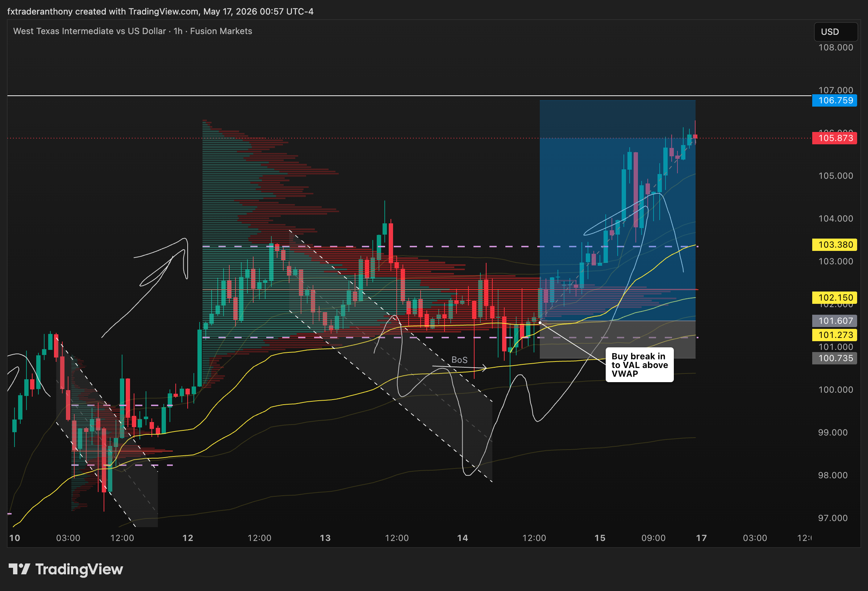Click the date 17 on time axis
This screenshot has width=868, height=591.
[701, 538]
